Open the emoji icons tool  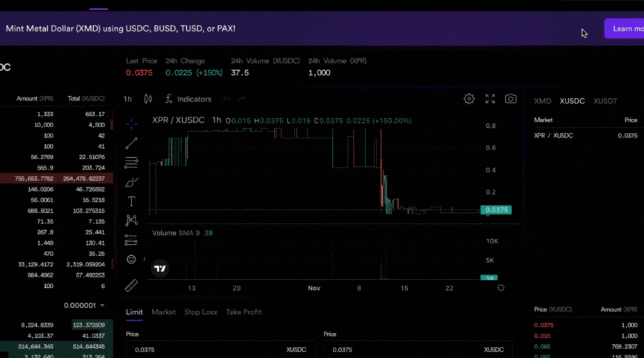(x=131, y=259)
